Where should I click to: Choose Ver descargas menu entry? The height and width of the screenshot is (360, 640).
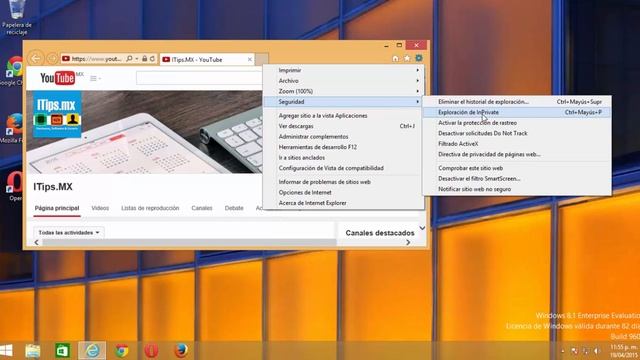point(344,127)
